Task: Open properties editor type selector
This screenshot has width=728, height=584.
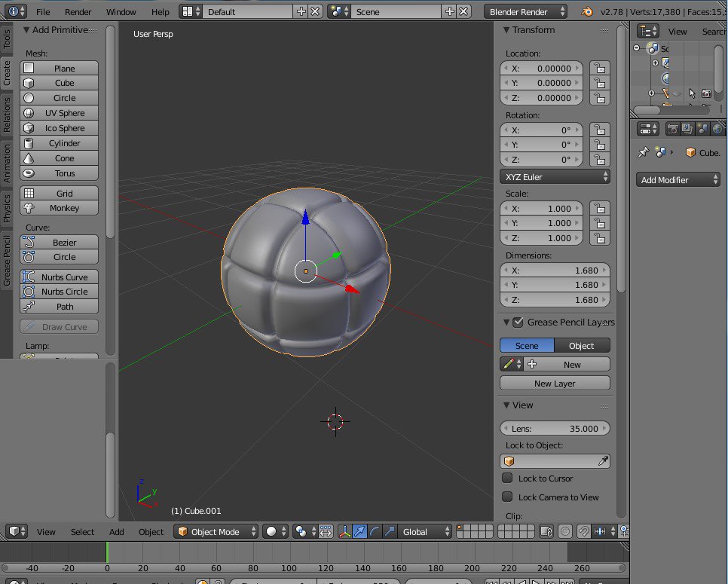Action: [648, 129]
